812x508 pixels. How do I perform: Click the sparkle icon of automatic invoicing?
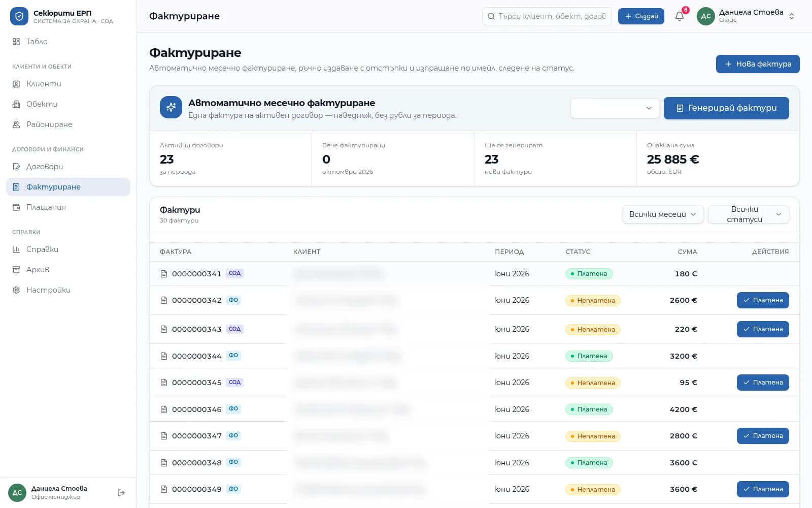[x=171, y=107]
